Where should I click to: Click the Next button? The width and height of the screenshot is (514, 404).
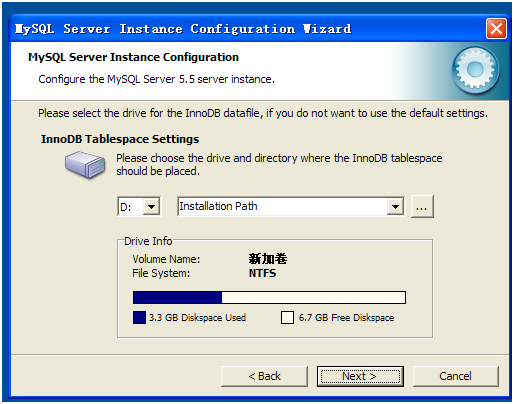[x=360, y=376]
